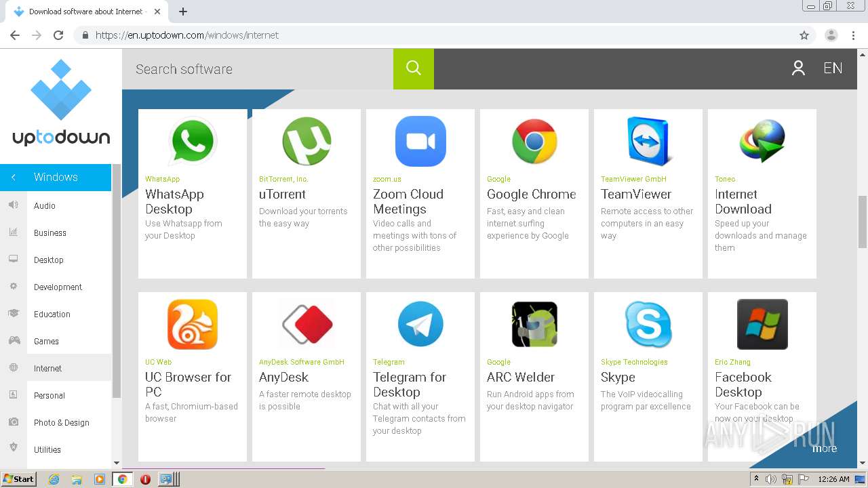
Task: Open the Telegram for Desktop title link
Action: pos(410,384)
